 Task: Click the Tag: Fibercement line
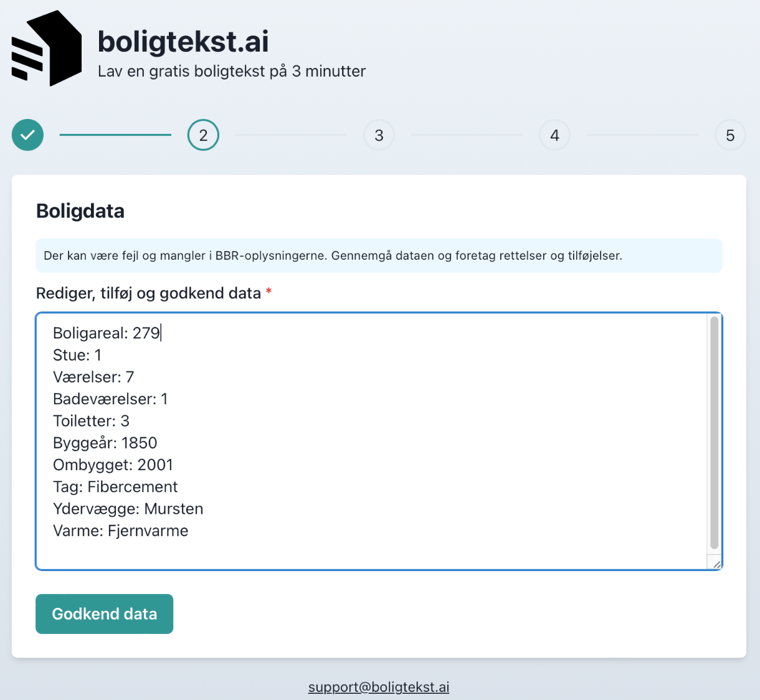coord(115,487)
